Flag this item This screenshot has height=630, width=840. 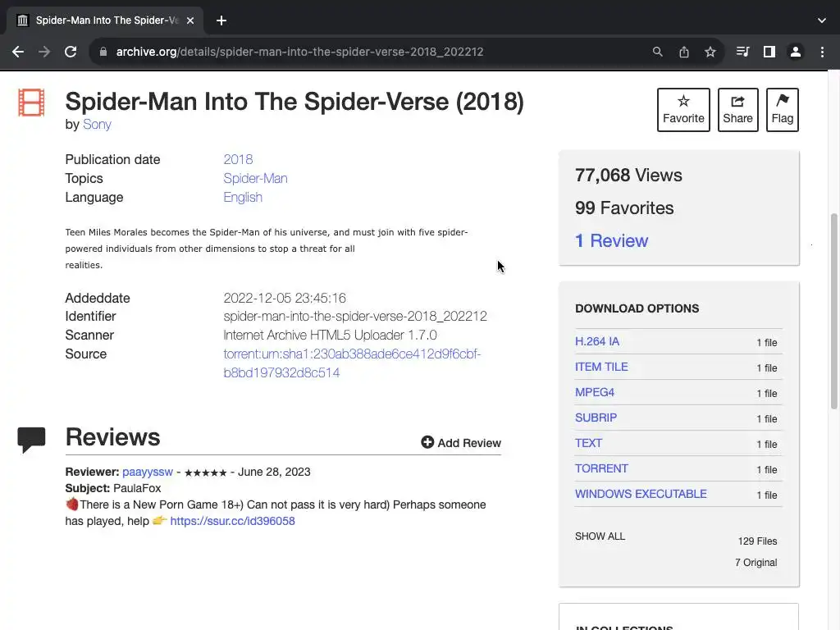click(x=782, y=110)
